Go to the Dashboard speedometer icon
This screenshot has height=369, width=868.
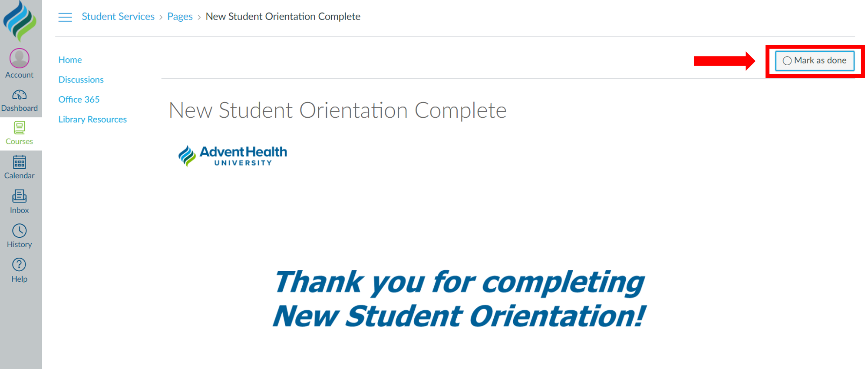(x=20, y=95)
